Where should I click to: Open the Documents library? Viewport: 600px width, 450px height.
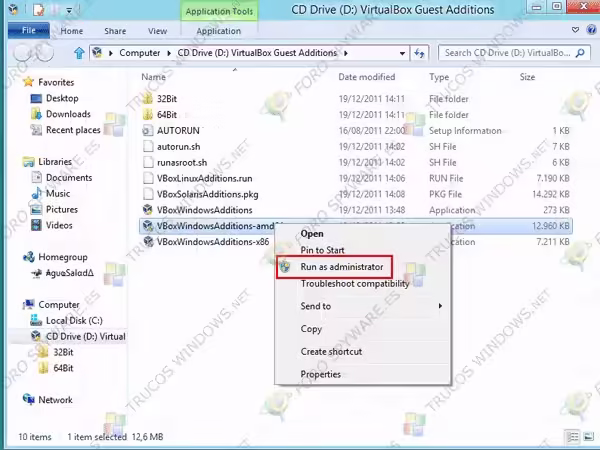pyautogui.click(x=69, y=178)
